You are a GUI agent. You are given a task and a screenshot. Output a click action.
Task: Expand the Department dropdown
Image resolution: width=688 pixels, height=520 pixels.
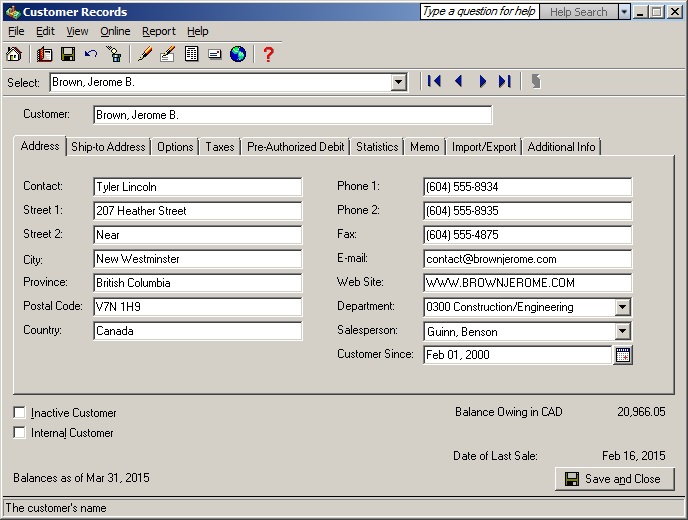coord(622,307)
